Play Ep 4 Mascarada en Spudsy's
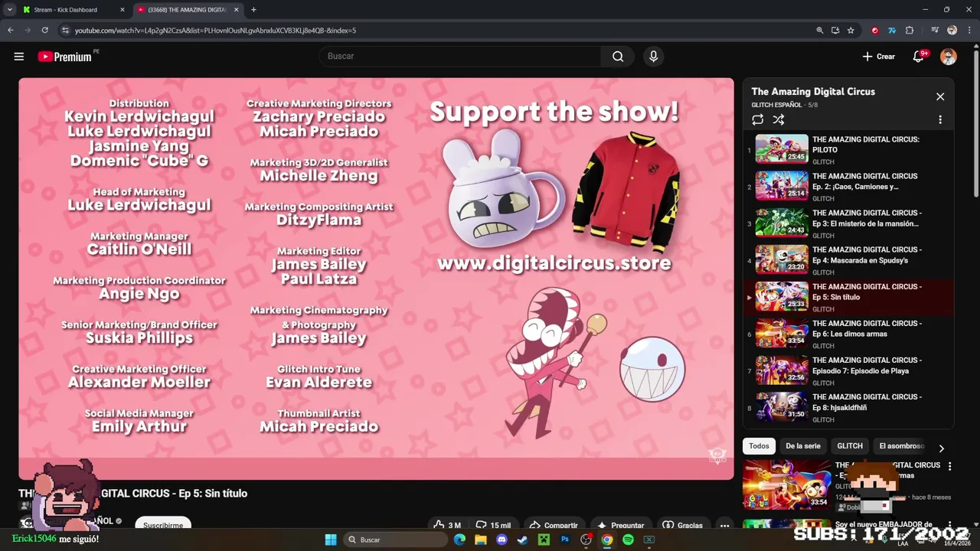This screenshot has width=980, height=551. coord(848,259)
